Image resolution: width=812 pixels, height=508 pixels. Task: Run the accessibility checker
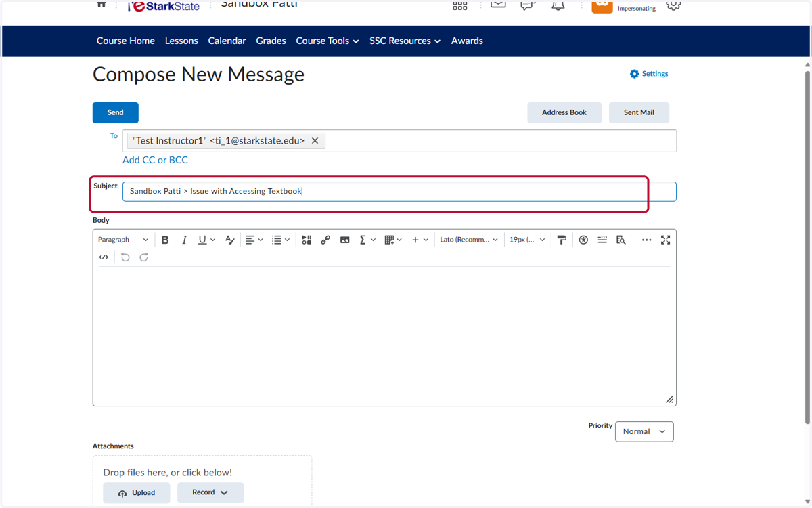click(x=583, y=240)
